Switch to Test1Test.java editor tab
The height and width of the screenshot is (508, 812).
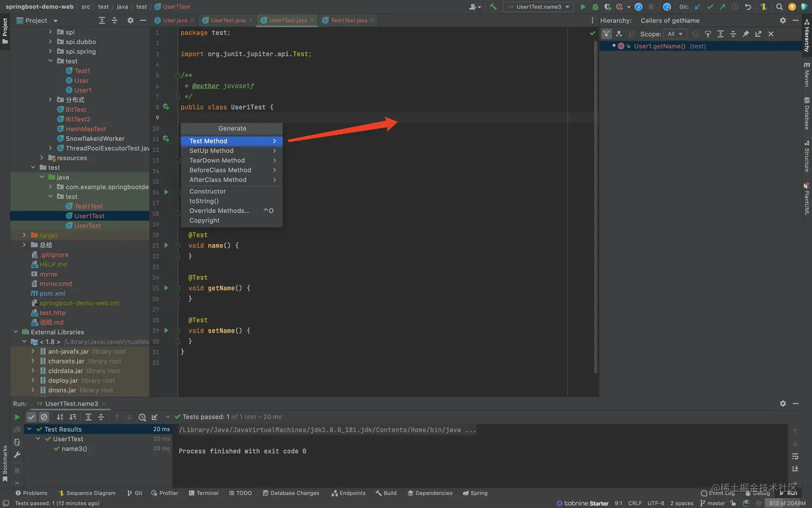pos(349,20)
